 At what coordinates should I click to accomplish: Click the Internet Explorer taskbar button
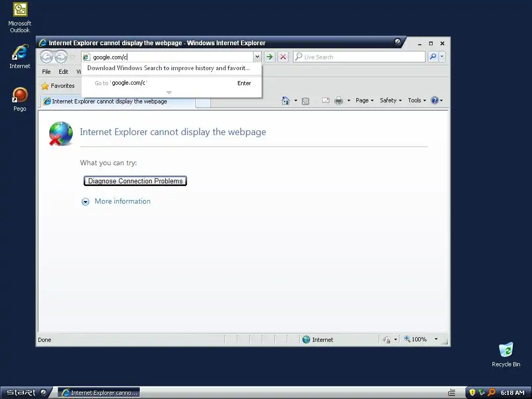coord(99,393)
